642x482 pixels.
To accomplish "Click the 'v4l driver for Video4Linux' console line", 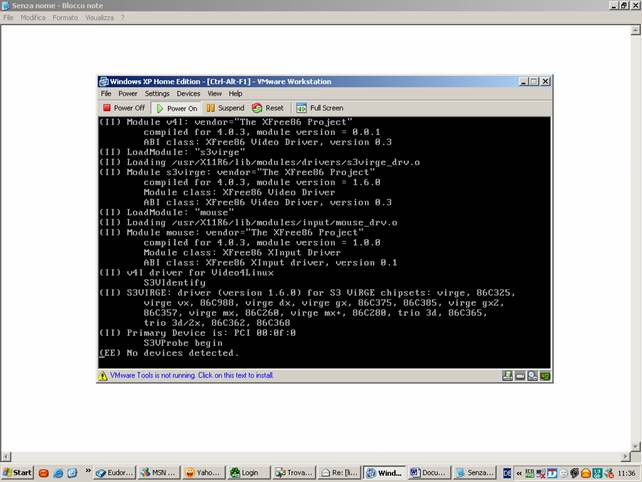I will [186, 273].
